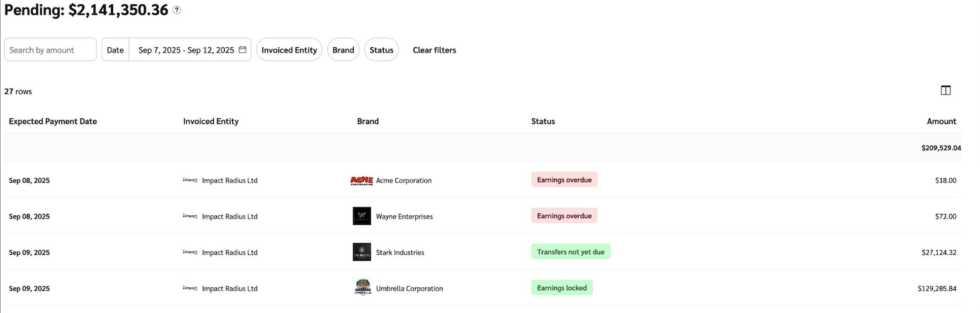Open the Status filter dropdown
Screen dimensions: 980x313
click(381, 50)
